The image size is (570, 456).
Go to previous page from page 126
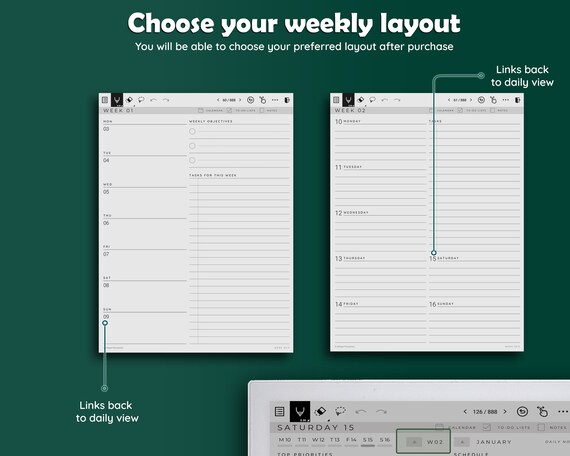(465, 412)
